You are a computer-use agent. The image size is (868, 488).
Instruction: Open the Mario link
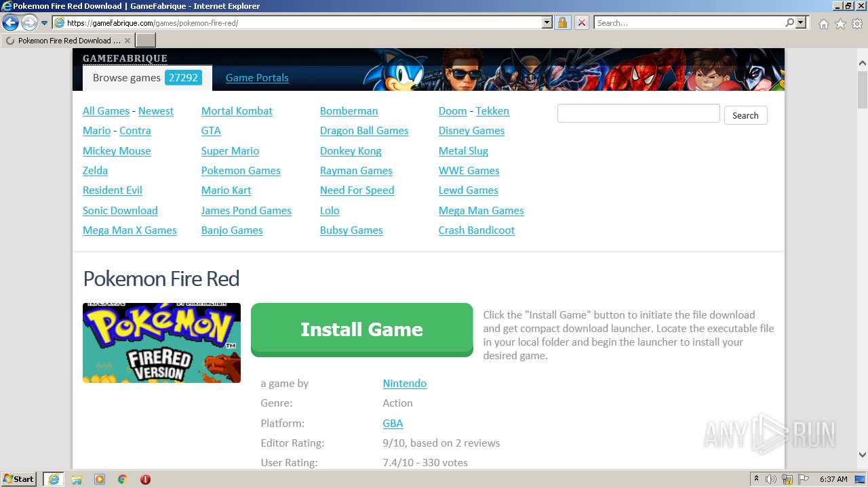point(96,131)
